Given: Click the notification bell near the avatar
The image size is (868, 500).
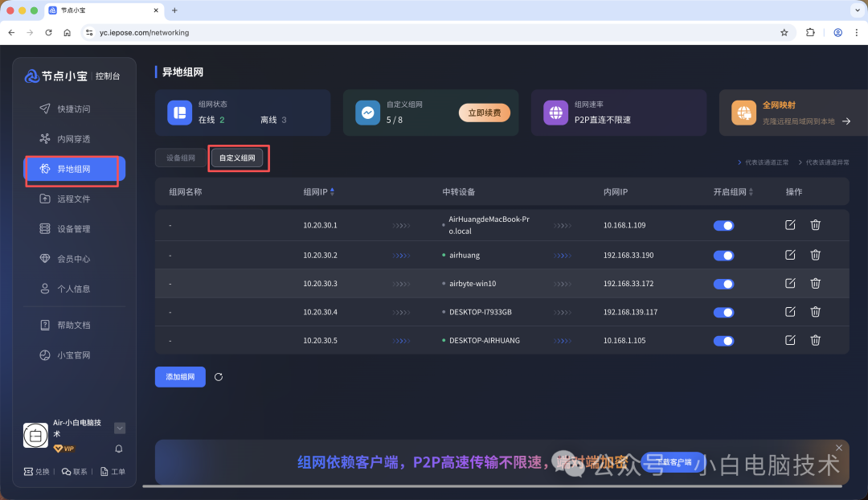Looking at the screenshot, I should (117, 447).
